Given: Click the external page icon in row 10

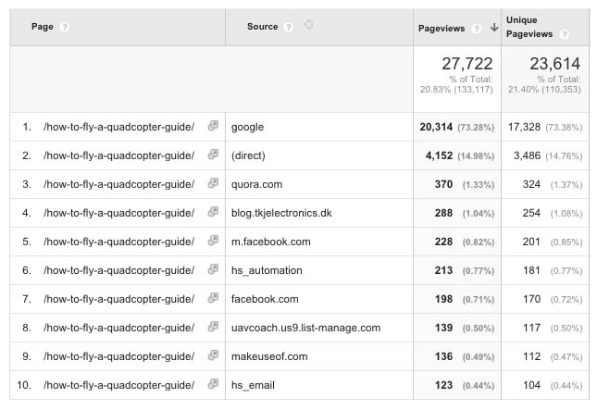Looking at the screenshot, I should click(213, 384).
